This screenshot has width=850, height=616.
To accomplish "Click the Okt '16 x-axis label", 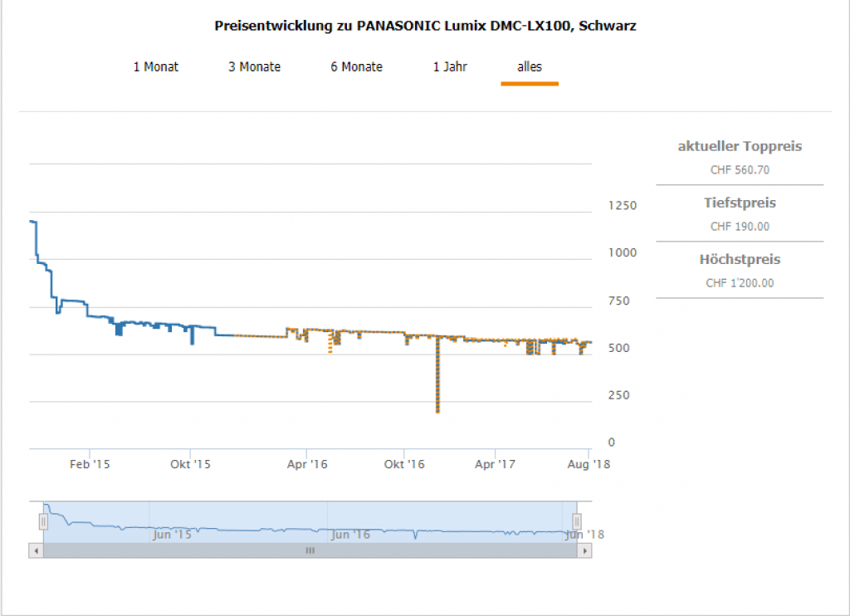I will pyautogui.click(x=405, y=465).
